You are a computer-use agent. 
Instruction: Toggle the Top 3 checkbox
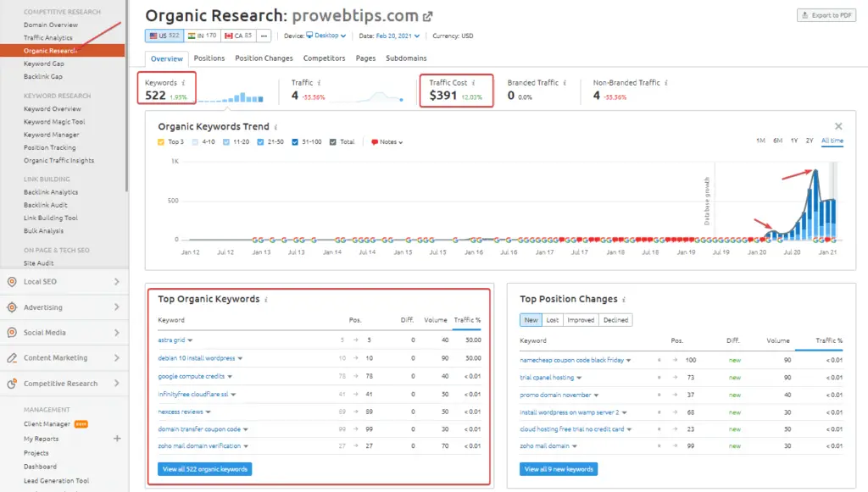pyautogui.click(x=161, y=142)
